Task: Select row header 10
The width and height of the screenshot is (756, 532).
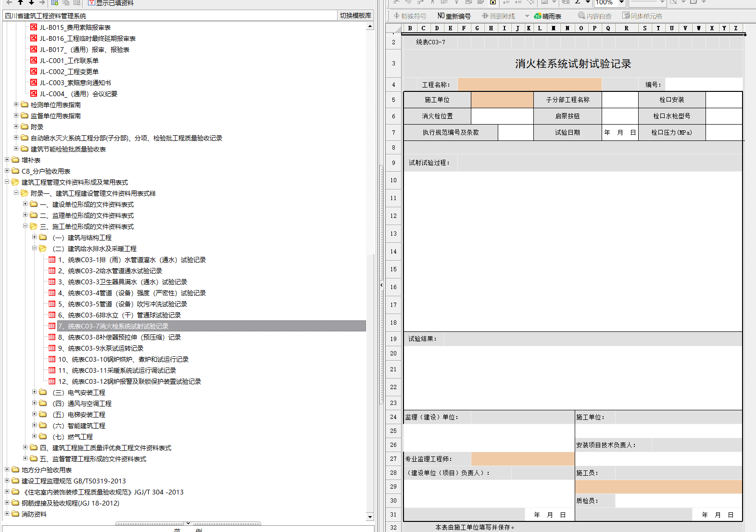Action: (393, 180)
